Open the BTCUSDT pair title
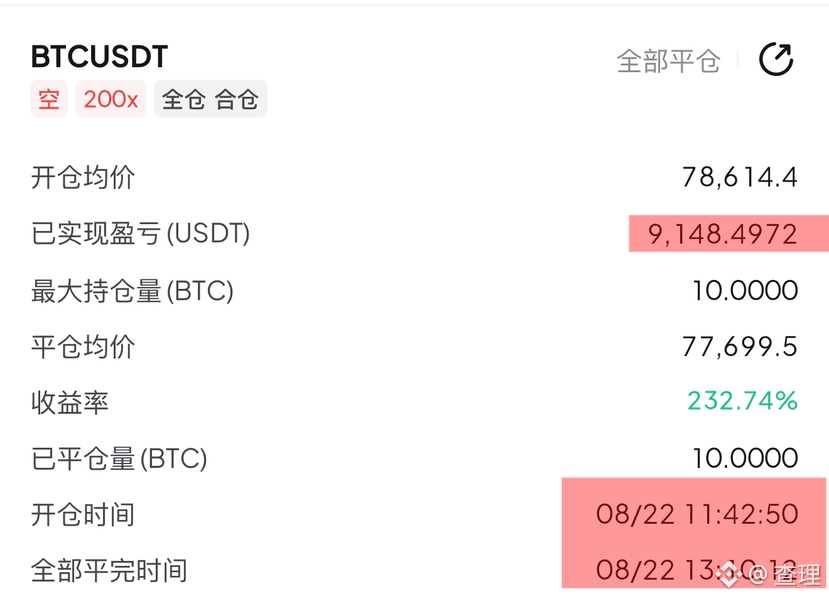Viewport: 829px width, 601px height. [x=99, y=57]
